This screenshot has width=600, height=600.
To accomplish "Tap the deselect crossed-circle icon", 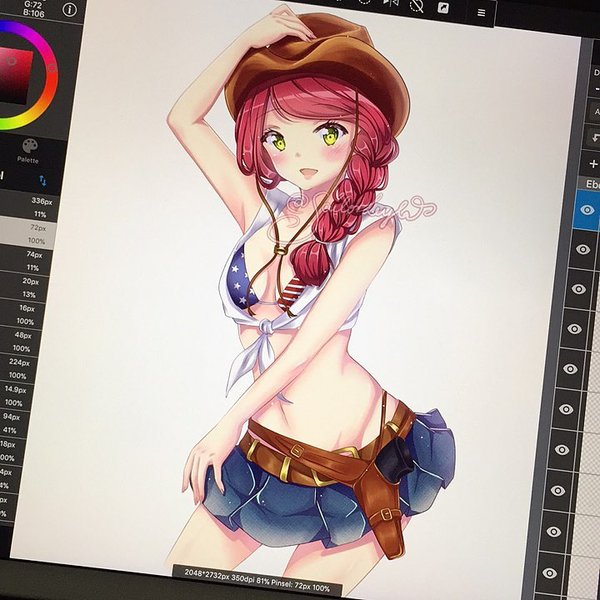I will [417, 5].
